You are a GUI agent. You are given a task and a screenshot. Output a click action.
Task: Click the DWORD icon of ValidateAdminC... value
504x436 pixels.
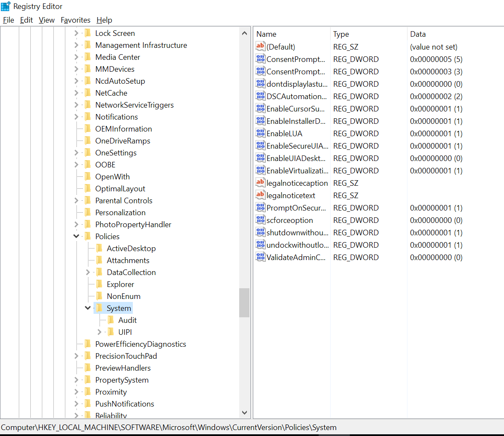point(261,257)
